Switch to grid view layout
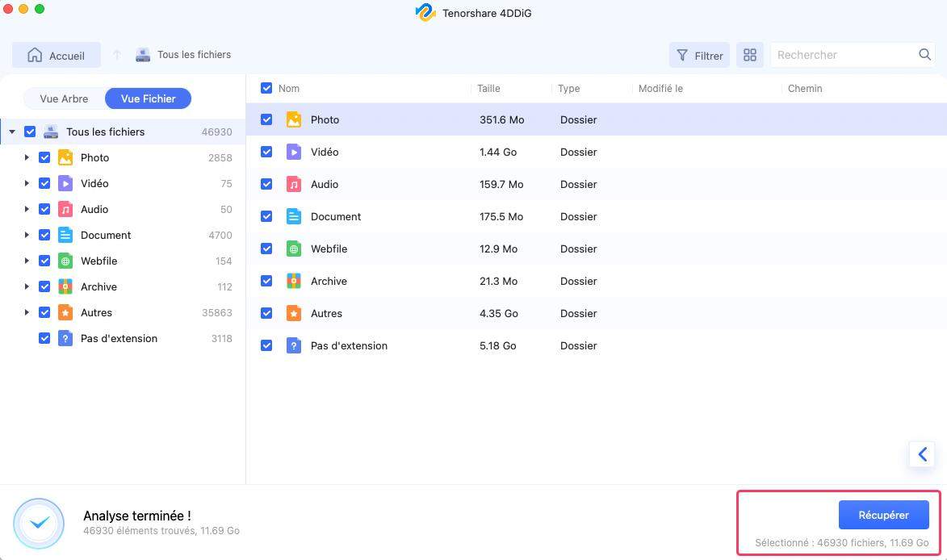 (750, 55)
